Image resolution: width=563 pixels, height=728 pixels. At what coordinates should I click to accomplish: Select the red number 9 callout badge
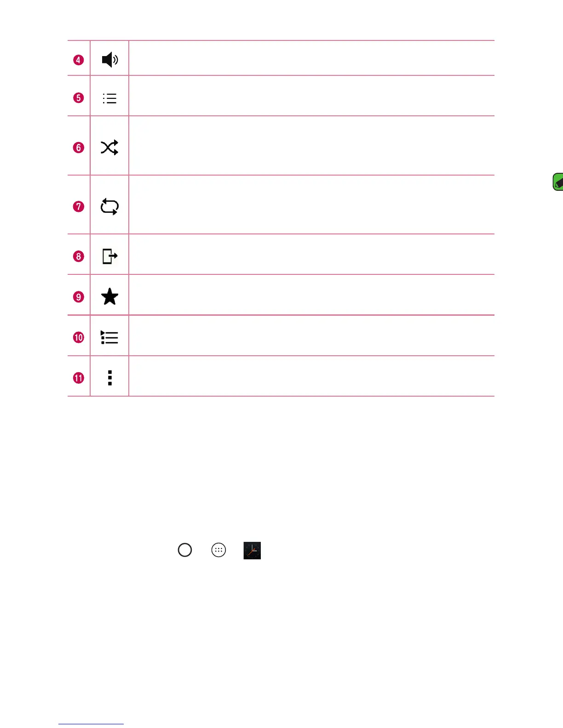[x=79, y=297]
